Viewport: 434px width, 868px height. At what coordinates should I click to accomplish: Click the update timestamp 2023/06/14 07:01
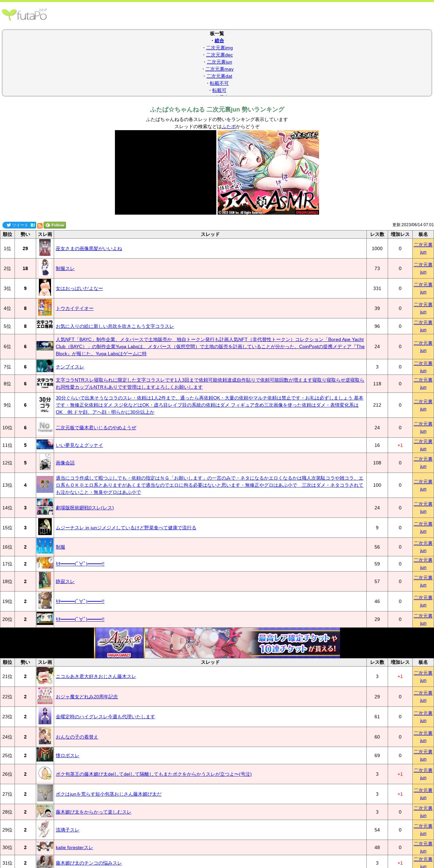click(413, 225)
